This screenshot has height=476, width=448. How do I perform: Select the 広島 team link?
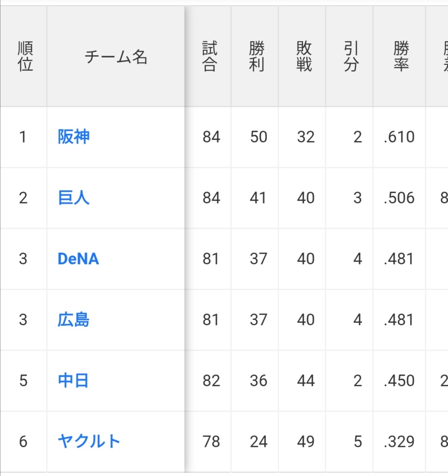(73, 320)
